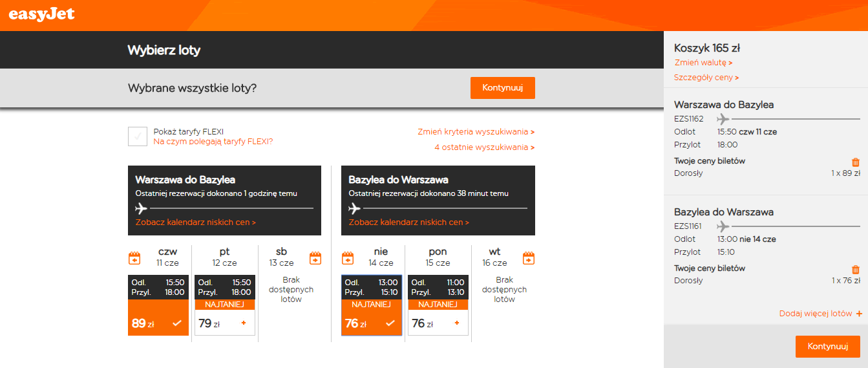Click Kontynuuj button below the basket

(828, 347)
